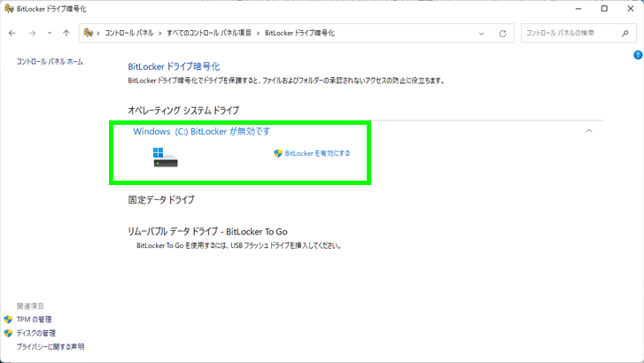This screenshot has width=644, height=363.
Task: Expand address bar history dropdown
Action: [x=481, y=34]
